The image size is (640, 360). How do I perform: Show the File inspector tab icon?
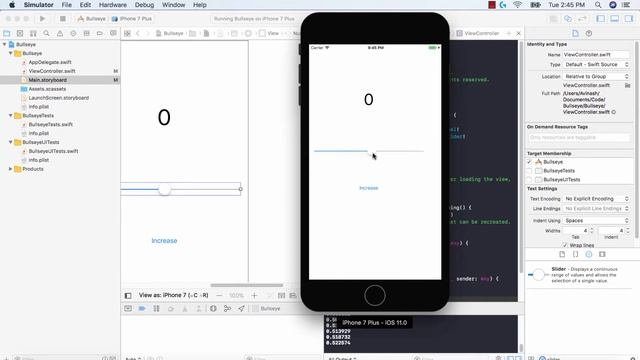pos(575,33)
